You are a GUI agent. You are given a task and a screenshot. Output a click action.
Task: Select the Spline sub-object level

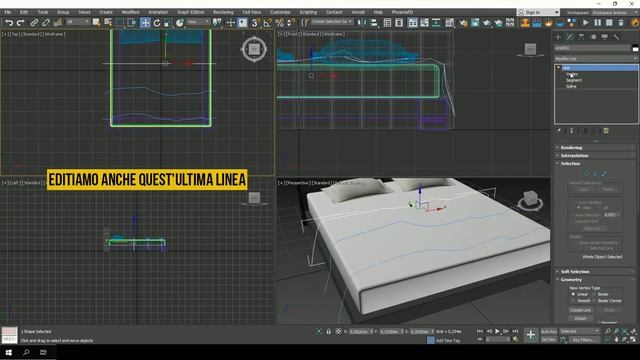coord(571,87)
